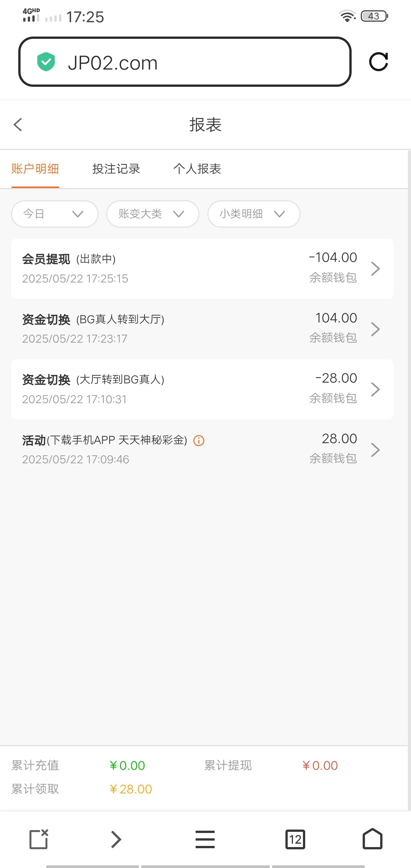
Task: Select the 账户明细 tab
Action: tap(35, 169)
